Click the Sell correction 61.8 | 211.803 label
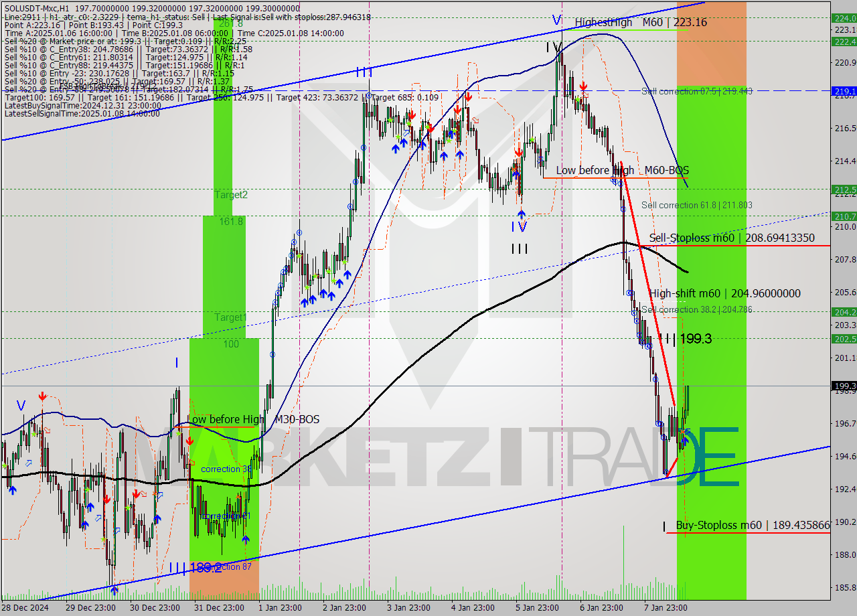The image size is (857, 616). [x=696, y=205]
